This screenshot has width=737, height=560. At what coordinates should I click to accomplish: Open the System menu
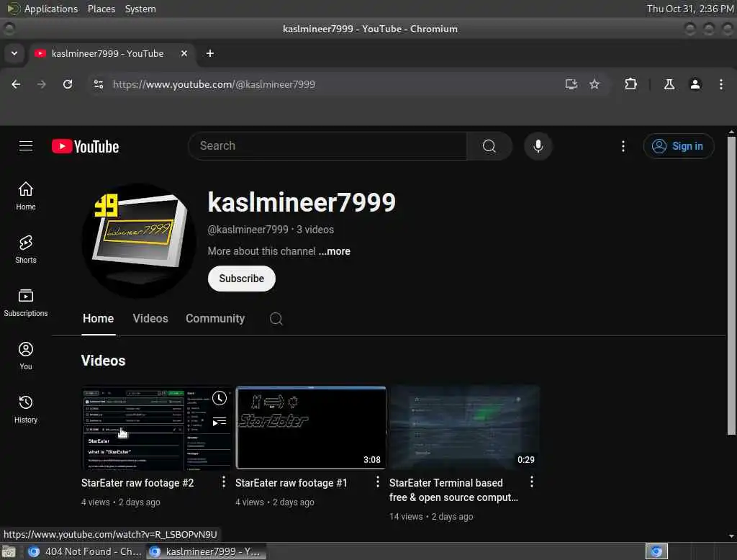coord(140,9)
